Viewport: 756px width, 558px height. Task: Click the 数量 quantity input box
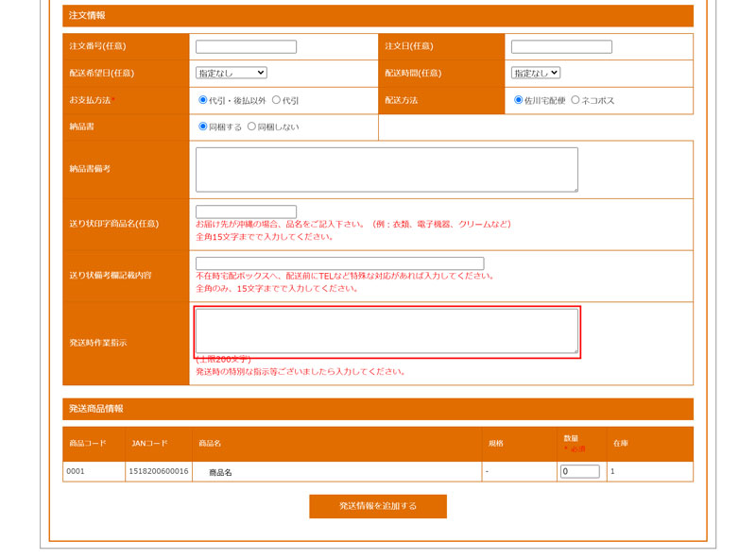coord(579,471)
